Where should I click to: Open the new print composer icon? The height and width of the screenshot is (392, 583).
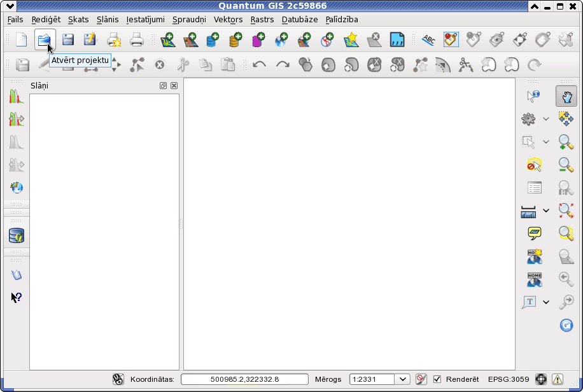coord(114,39)
